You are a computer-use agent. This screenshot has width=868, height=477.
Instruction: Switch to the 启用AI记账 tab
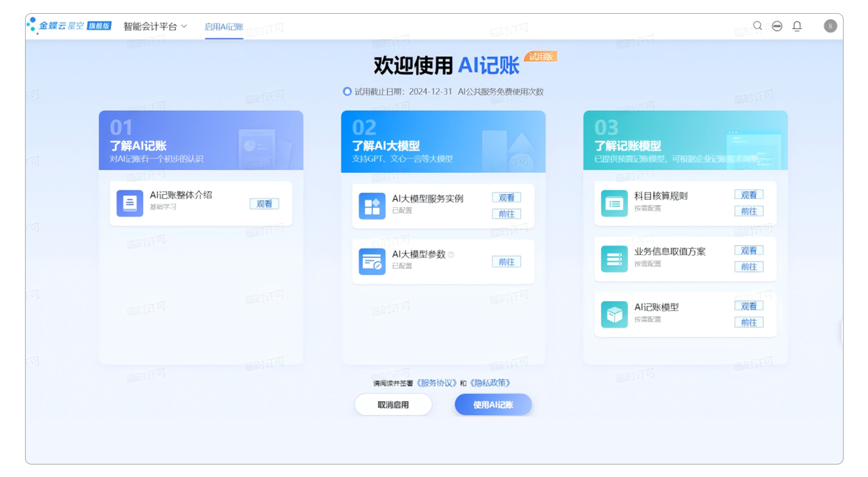point(224,27)
